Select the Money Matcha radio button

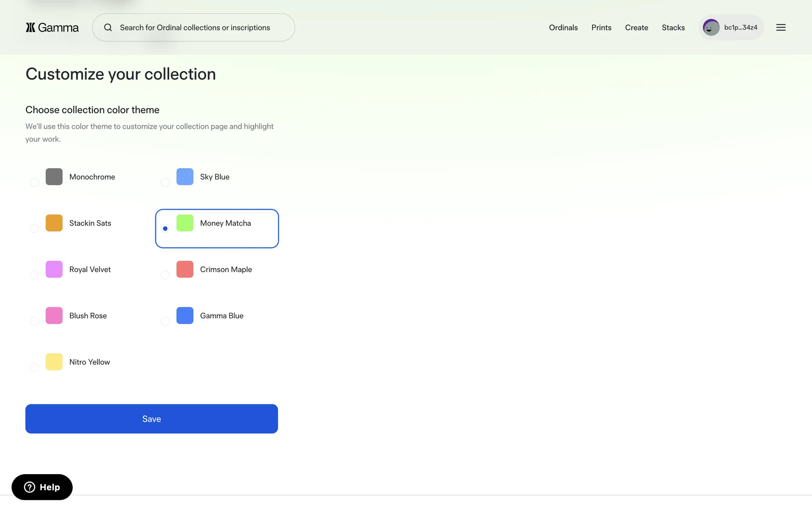165,229
